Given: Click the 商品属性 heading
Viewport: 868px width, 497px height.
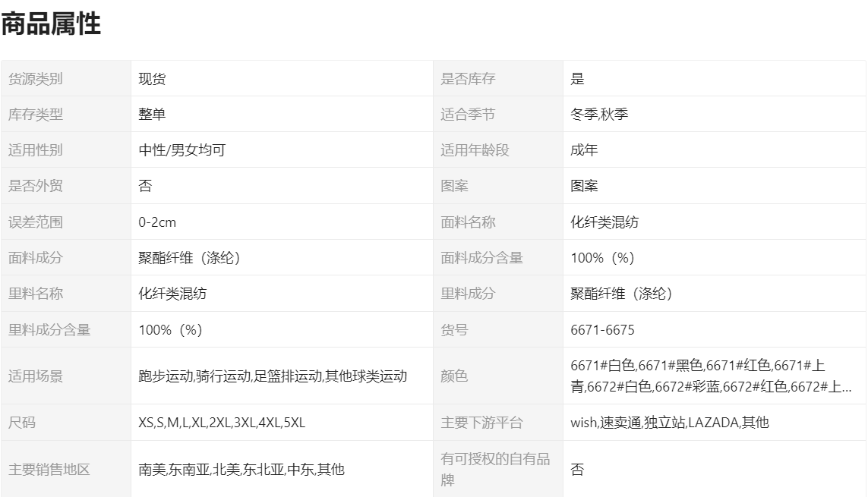Looking at the screenshot, I should tap(51, 24).
